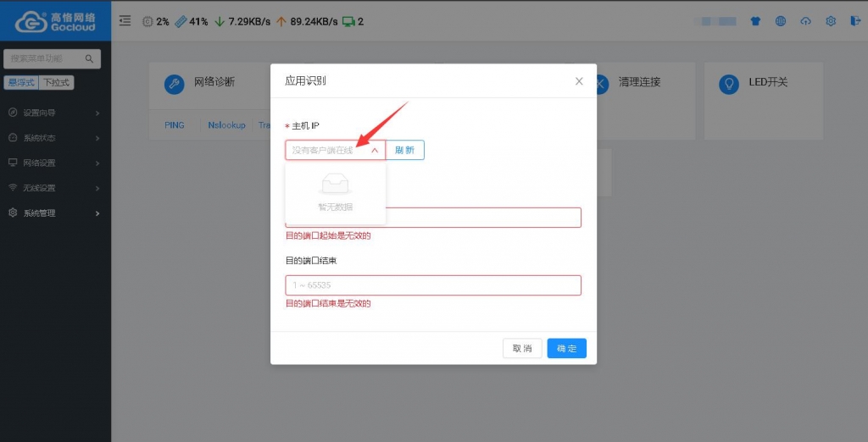The image size is (868, 442).
Task: Close the 应用识别 dialog with X
Action: (579, 81)
